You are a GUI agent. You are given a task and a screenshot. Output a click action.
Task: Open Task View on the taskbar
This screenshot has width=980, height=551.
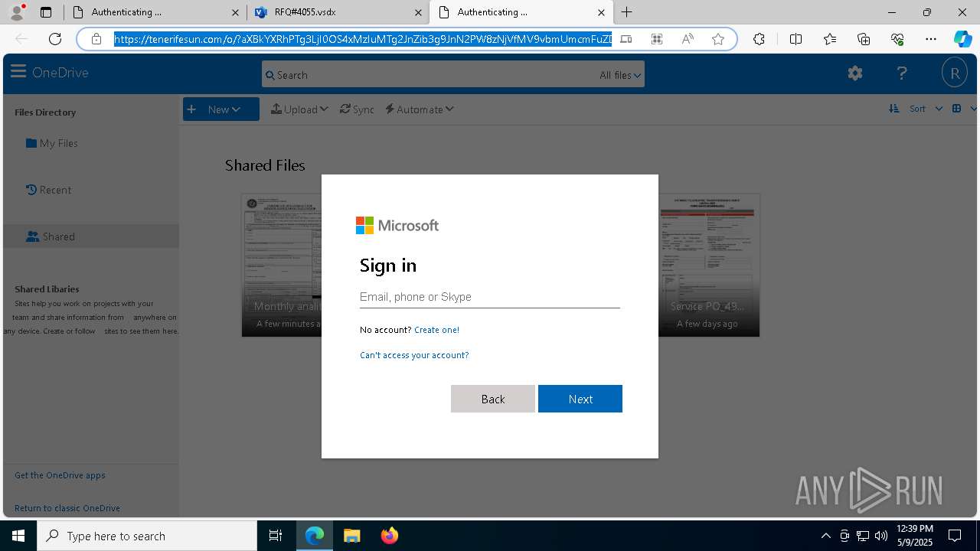276,536
